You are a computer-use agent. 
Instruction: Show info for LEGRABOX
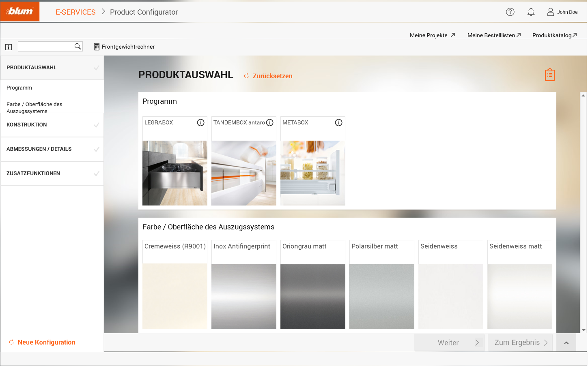(x=200, y=122)
